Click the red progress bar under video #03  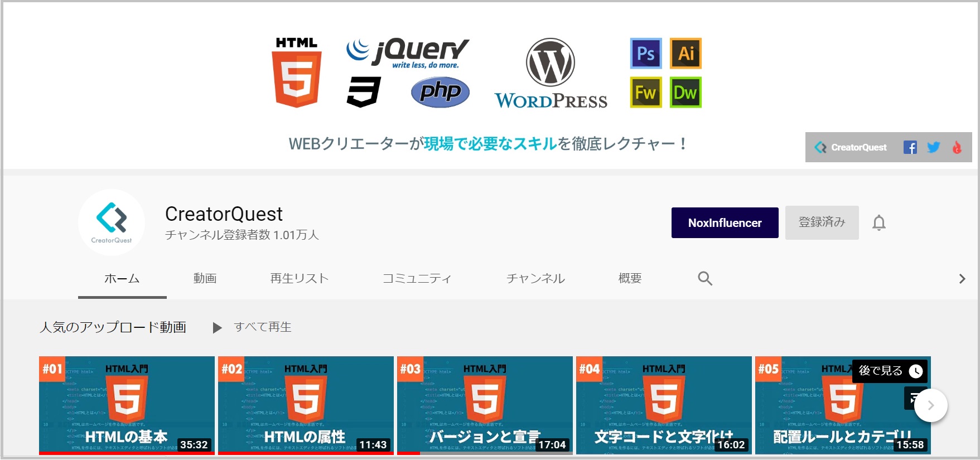click(408, 453)
